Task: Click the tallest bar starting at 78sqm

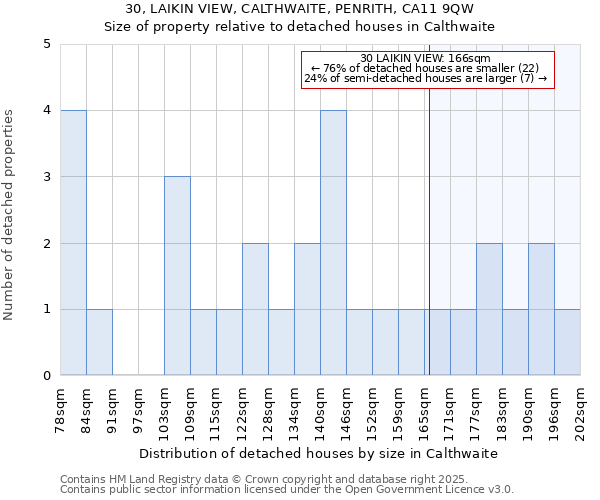Action: click(73, 243)
